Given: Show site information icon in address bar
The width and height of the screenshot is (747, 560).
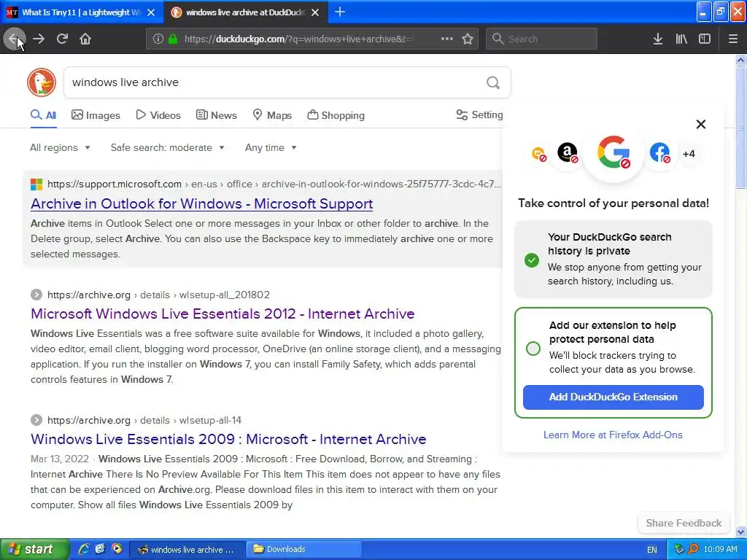Looking at the screenshot, I should tap(158, 39).
